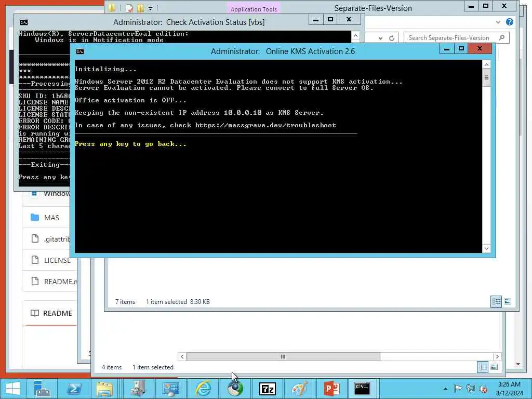The height and width of the screenshot is (399, 532).
Task: Click the KMS Activation window title bar
Action: pyautogui.click(x=283, y=51)
